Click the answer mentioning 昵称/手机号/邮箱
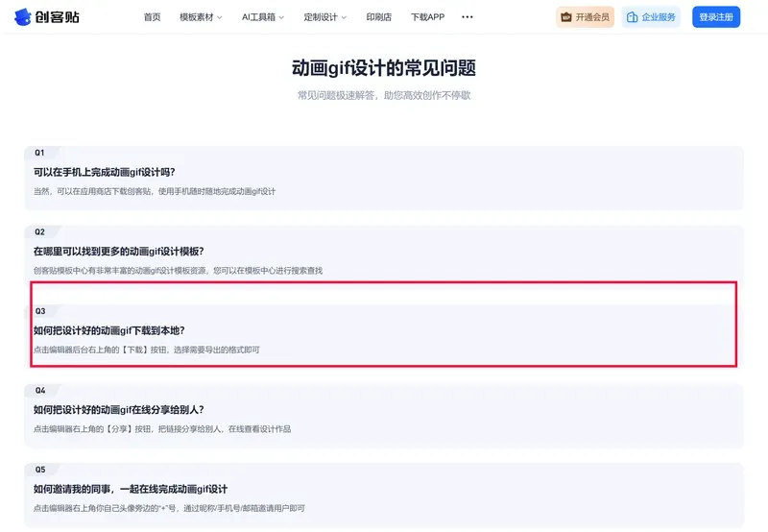The height and width of the screenshot is (532, 768). pos(169,509)
